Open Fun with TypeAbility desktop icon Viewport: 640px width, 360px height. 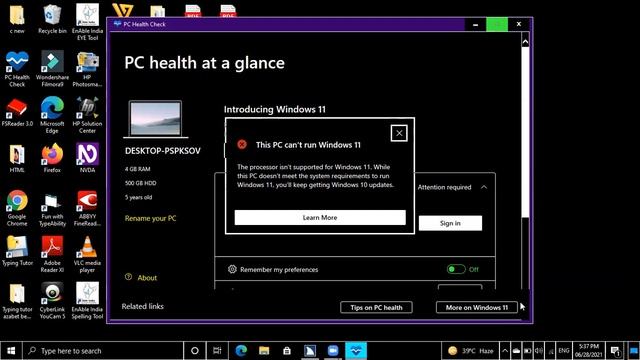click(52, 210)
